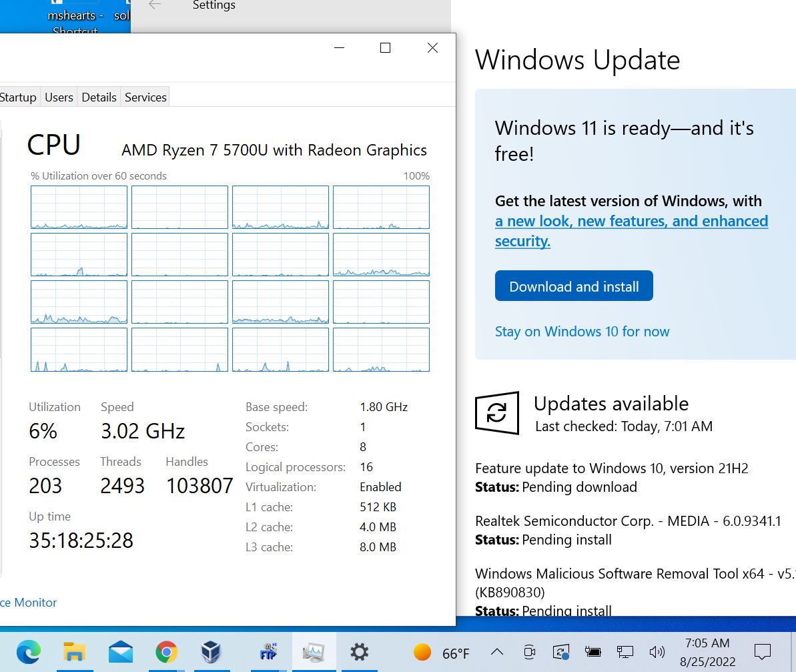The width and height of the screenshot is (796, 672).
Task: Open Google Chrome from the taskbar
Action: coord(167,652)
